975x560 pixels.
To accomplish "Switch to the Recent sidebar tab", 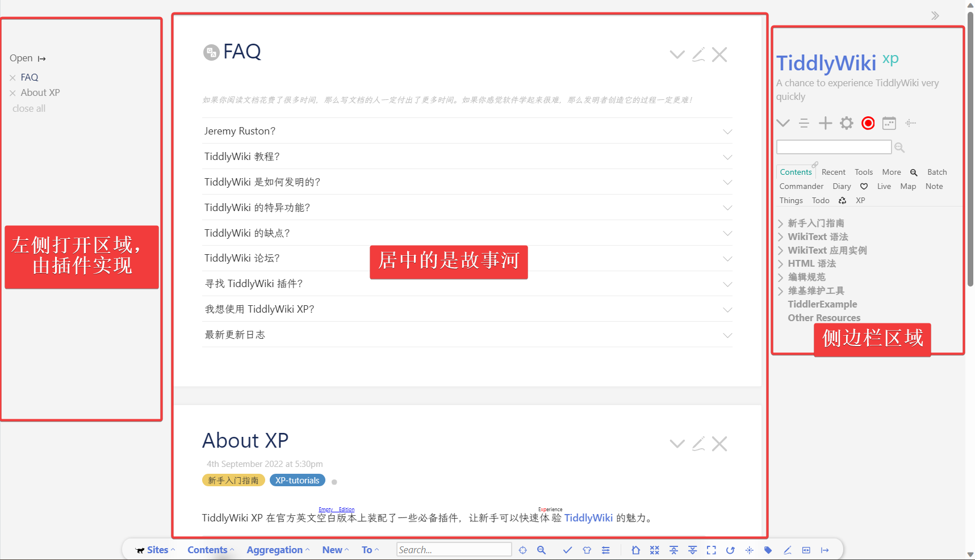I will pos(834,172).
